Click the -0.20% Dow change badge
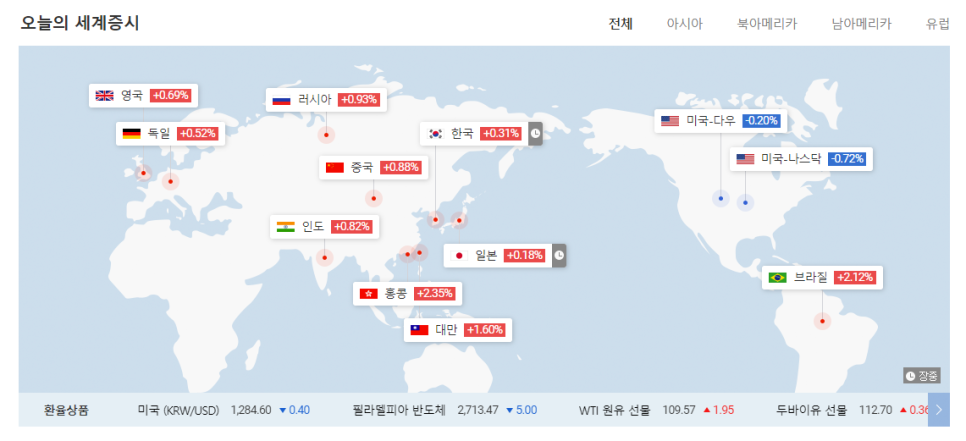Image resolution: width=966 pixels, height=441 pixels. point(761,121)
